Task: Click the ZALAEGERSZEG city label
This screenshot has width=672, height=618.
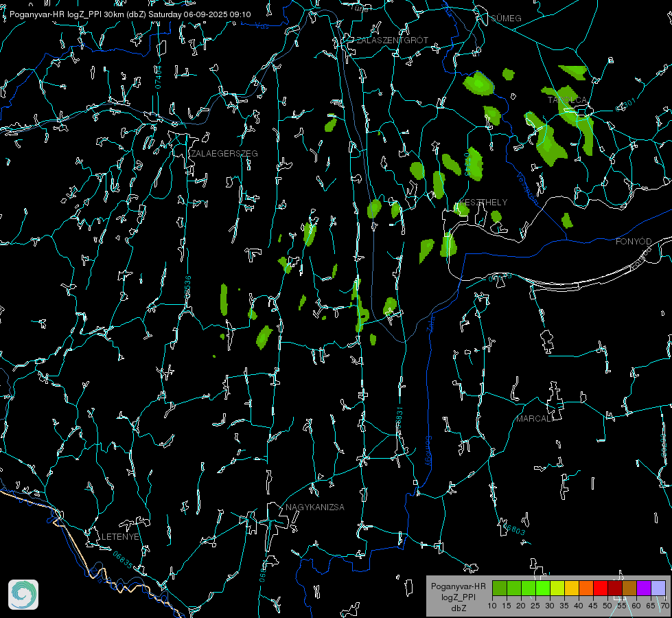Action: pyautogui.click(x=224, y=154)
